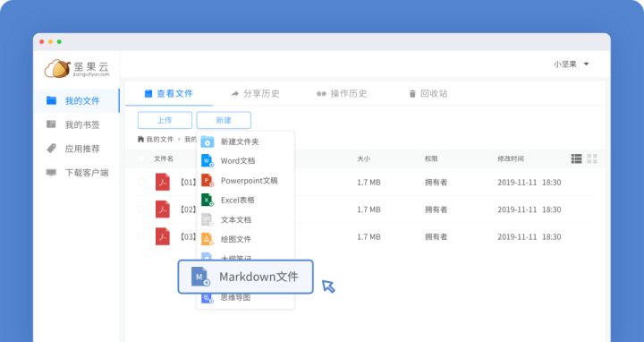The height and width of the screenshot is (342, 644).
Task: Click the 1.7 MB size in row 【03】
Action: (x=369, y=236)
